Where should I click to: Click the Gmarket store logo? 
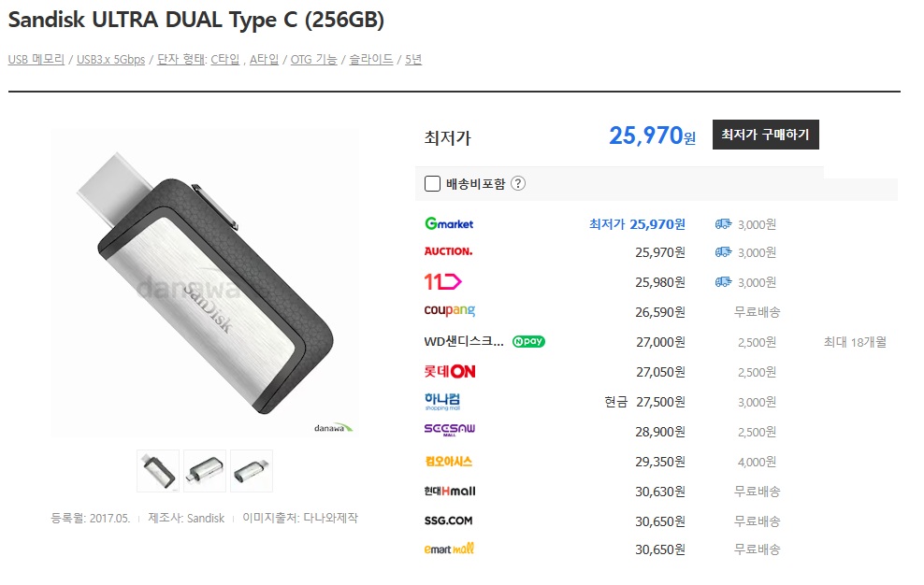point(449,224)
